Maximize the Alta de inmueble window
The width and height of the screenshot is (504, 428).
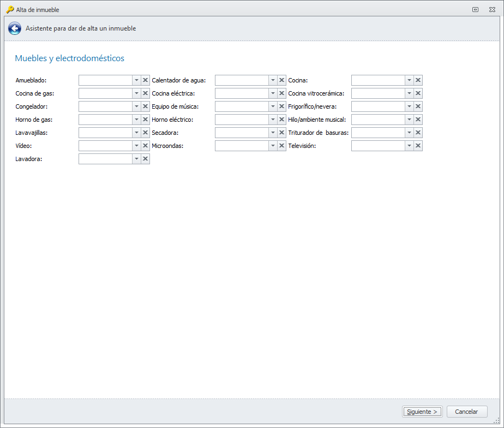tap(475, 10)
